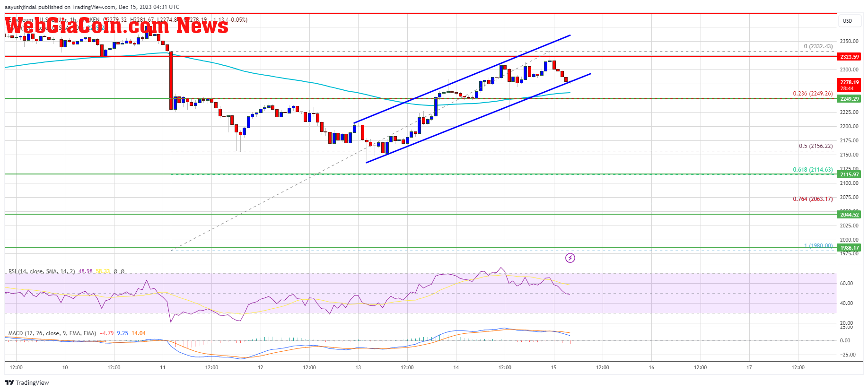Click the date label 14 on time axis
This screenshot has height=391, width=868.
456,367
